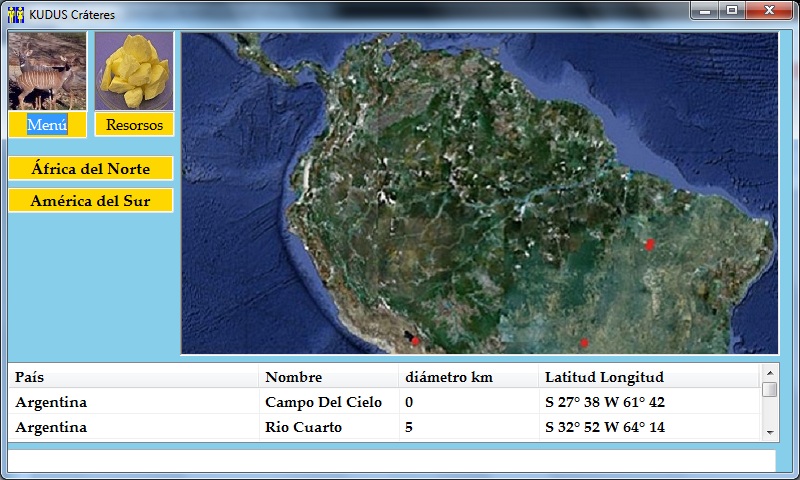Click the crater table scrollbar thumb

(x=769, y=390)
